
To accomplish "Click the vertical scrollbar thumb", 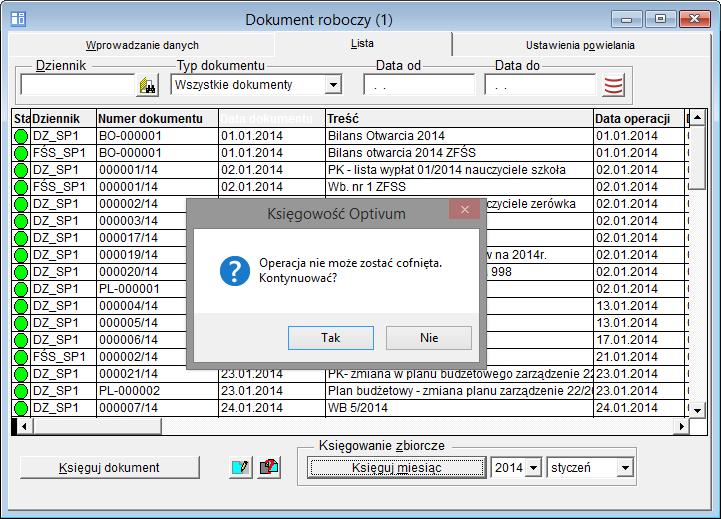I will coord(698,157).
